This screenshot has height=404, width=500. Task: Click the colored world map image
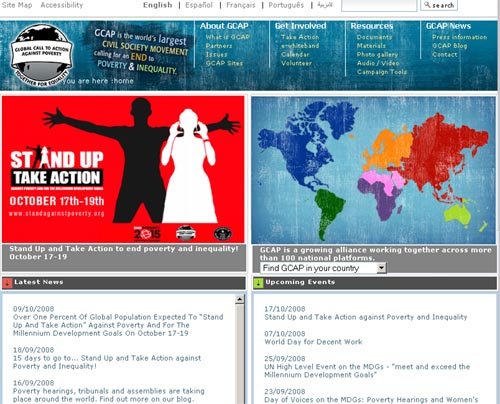(373, 170)
